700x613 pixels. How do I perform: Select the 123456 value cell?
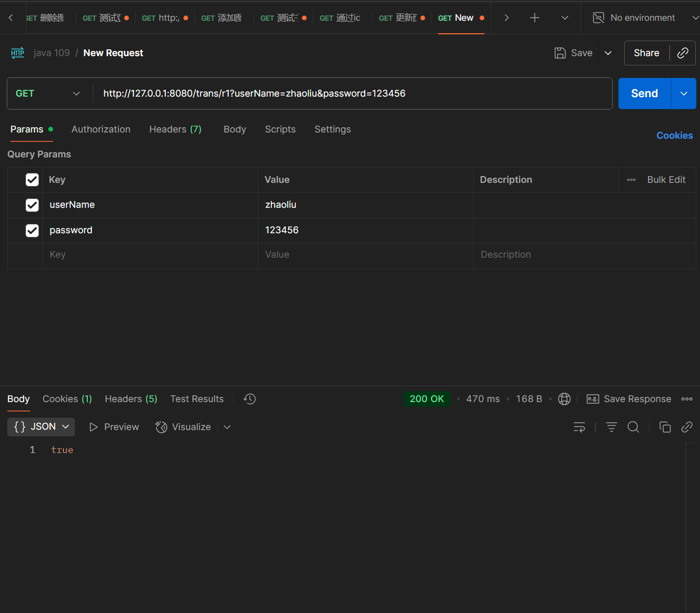pyautogui.click(x=366, y=231)
